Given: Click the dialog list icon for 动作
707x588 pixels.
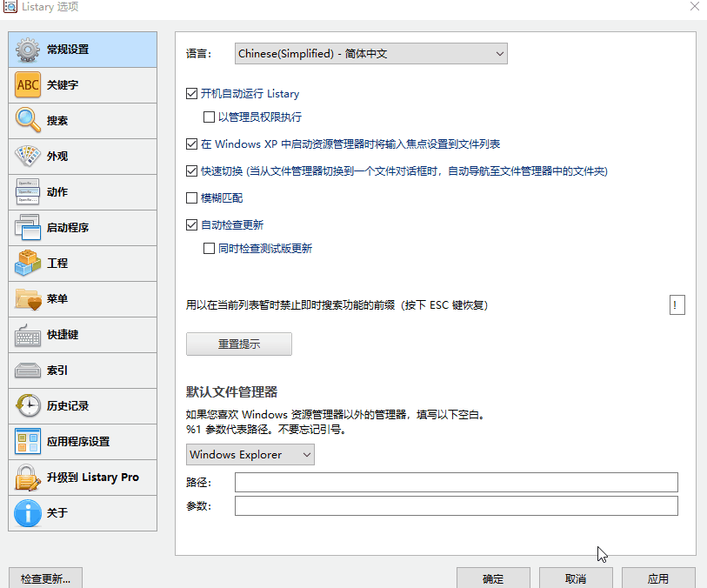Looking at the screenshot, I should click(x=28, y=191).
